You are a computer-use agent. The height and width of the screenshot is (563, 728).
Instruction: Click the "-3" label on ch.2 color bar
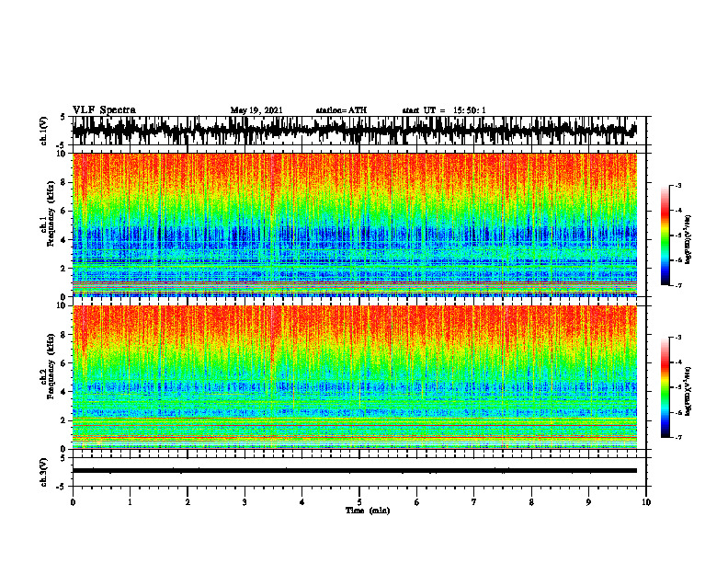point(678,338)
